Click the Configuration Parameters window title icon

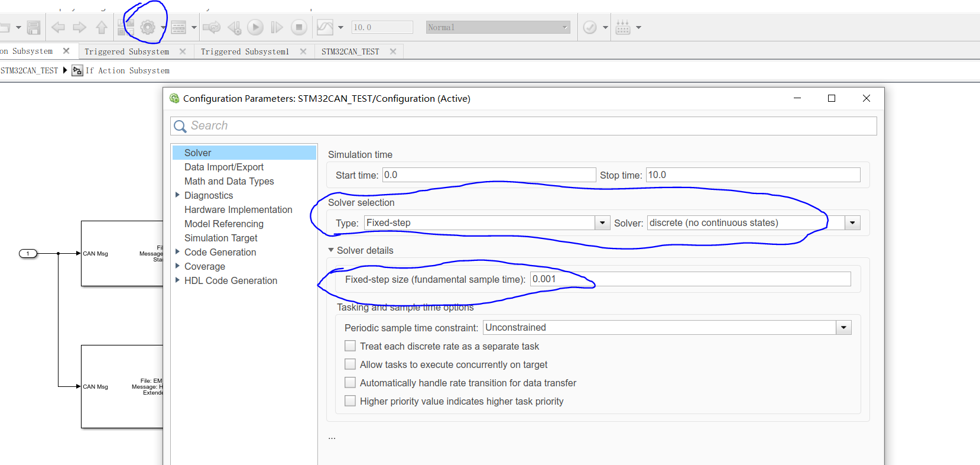[174, 98]
